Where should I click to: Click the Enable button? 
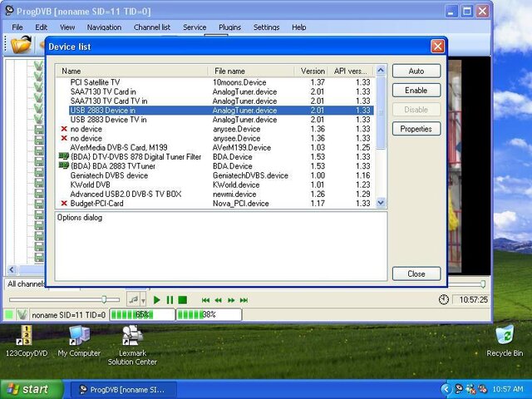coord(416,91)
